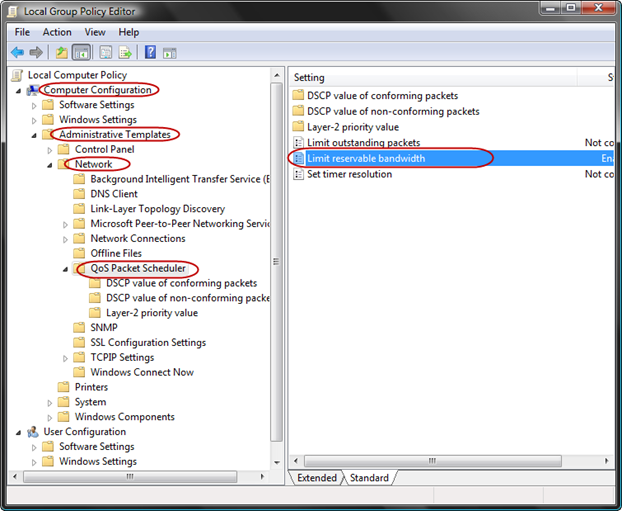Click the Setting column header
Image resolution: width=622 pixels, height=511 pixels.
pos(432,77)
